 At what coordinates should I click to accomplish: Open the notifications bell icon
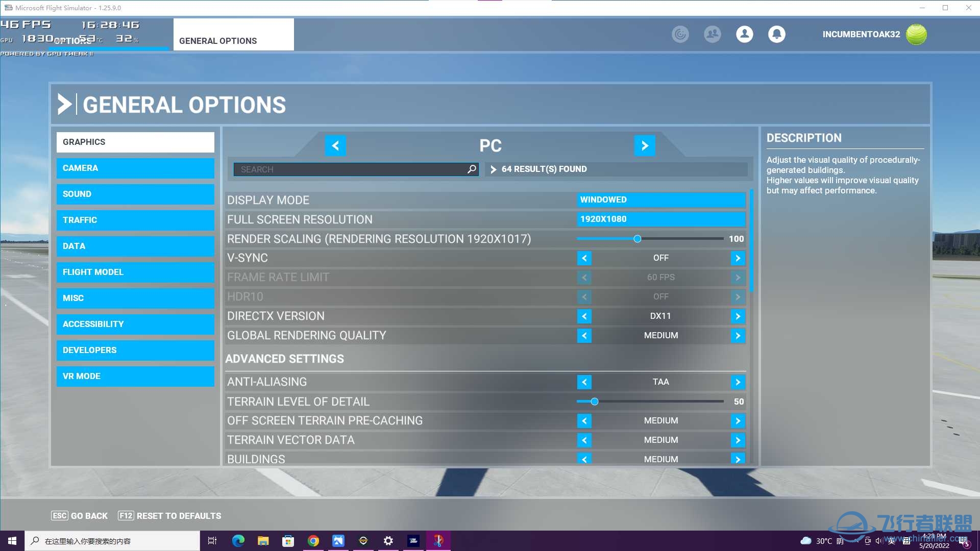776,34
